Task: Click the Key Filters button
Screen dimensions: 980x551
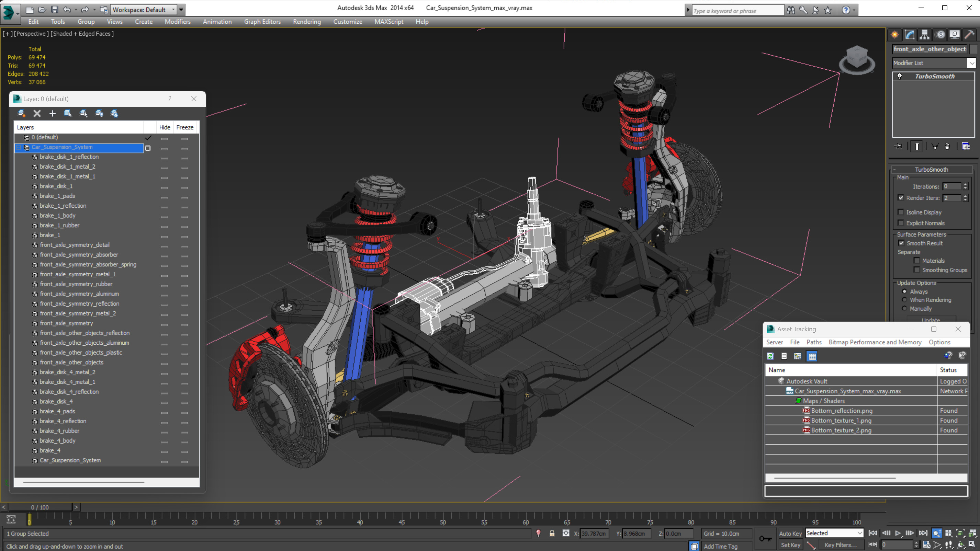Action: tap(841, 545)
